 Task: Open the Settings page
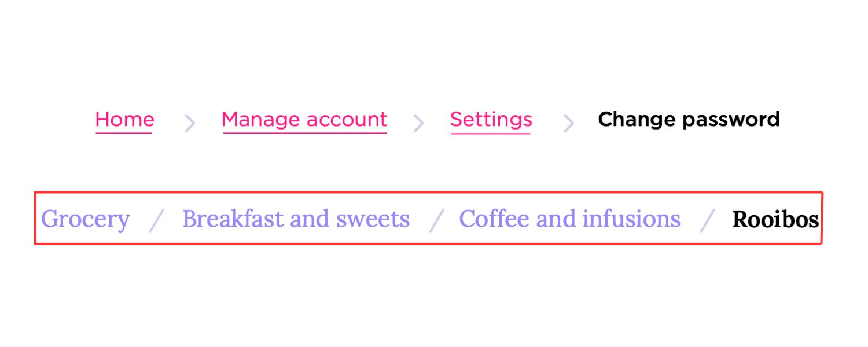(491, 120)
